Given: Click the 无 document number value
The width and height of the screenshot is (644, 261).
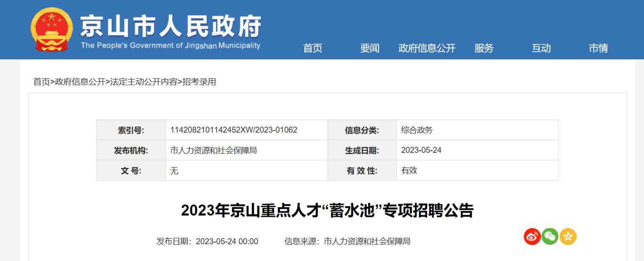Looking at the screenshot, I should (174, 170).
